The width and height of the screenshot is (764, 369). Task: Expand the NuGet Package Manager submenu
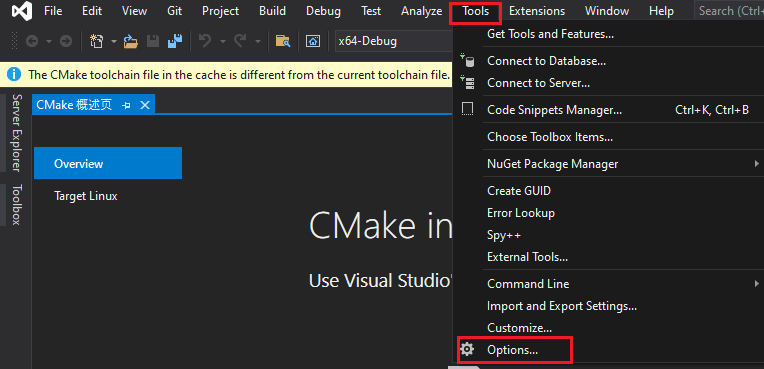pyautogui.click(x=609, y=164)
